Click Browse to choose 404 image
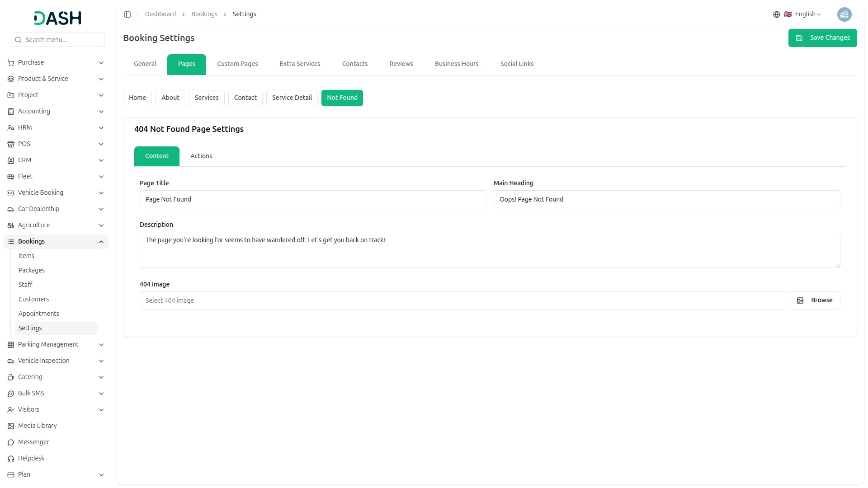Image resolution: width=868 pixels, height=488 pixels. [x=814, y=300]
